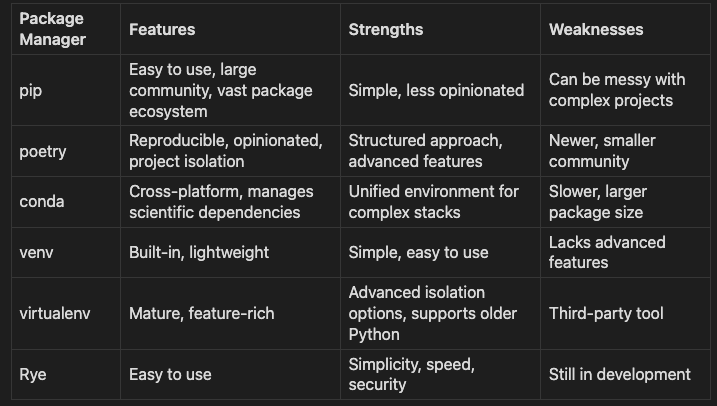Image resolution: width=717 pixels, height=406 pixels.
Task: Select 'Built-in, lightweight' cell
Action: [x=230, y=252]
